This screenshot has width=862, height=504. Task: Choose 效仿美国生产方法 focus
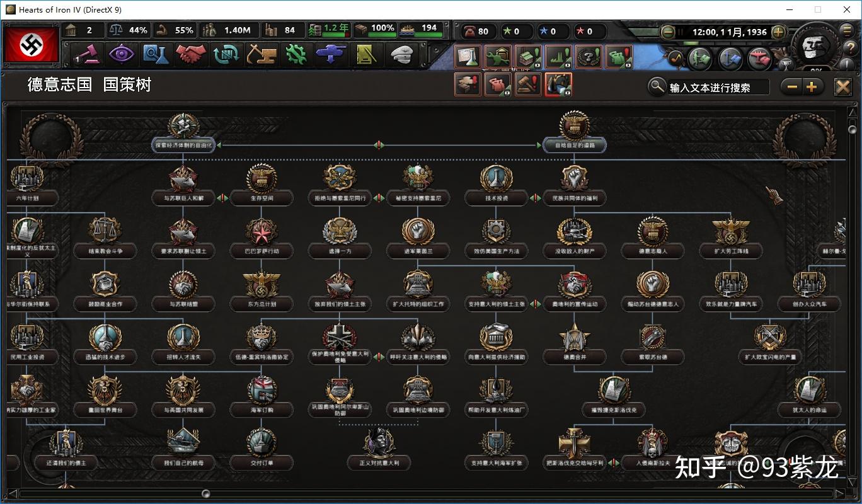pyautogui.click(x=496, y=239)
